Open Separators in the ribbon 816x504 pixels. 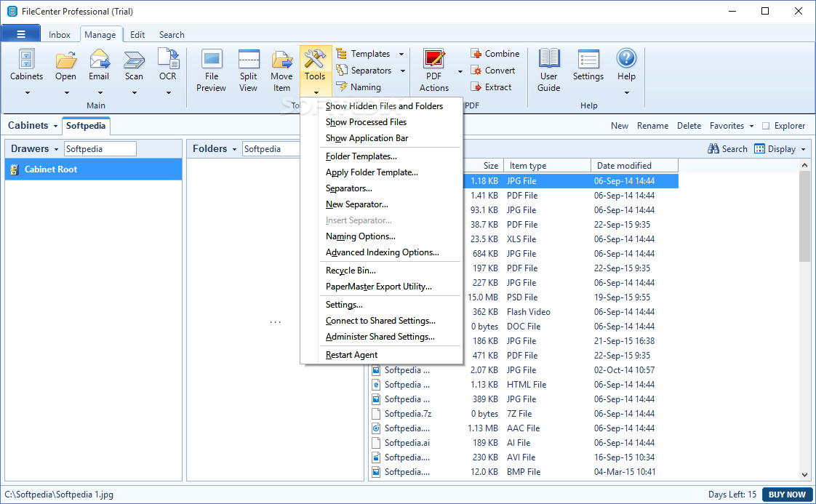pos(364,71)
